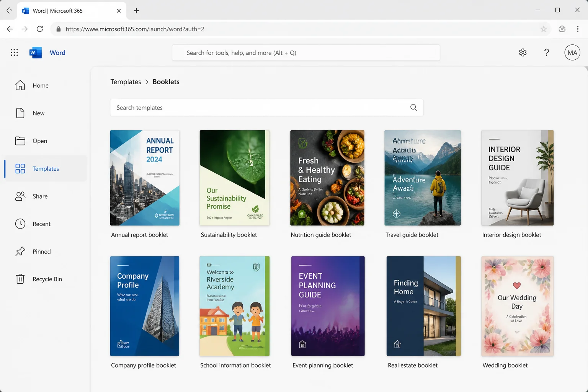Select Templates in the sidebar
The image size is (588, 392).
click(x=46, y=168)
